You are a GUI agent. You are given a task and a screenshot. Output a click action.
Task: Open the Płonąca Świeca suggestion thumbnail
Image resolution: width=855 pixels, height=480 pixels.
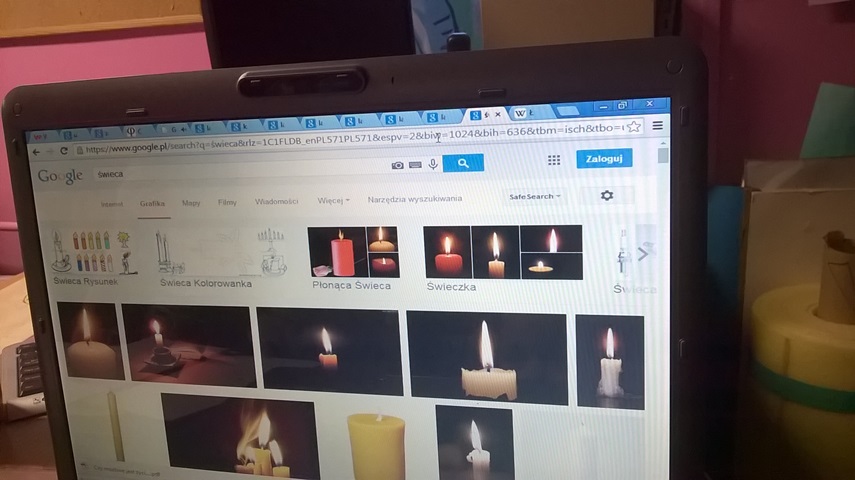click(x=353, y=252)
